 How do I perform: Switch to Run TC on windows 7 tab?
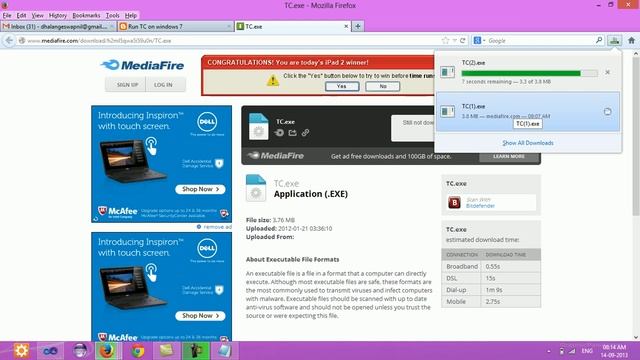click(x=176, y=26)
